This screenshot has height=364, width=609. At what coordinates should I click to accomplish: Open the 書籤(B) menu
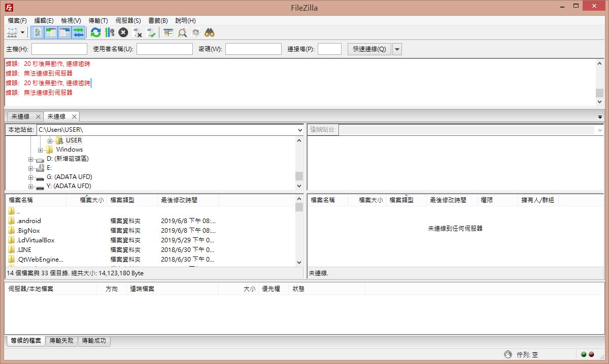[x=158, y=21]
